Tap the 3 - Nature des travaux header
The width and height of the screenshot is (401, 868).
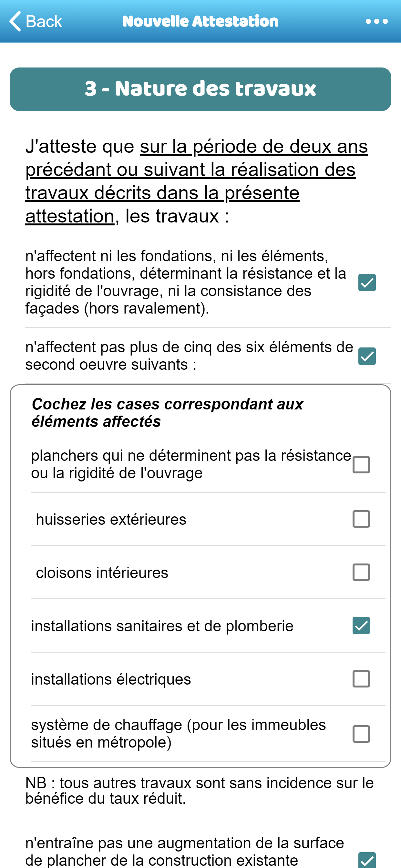pyautogui.click(x=200, y=89)
